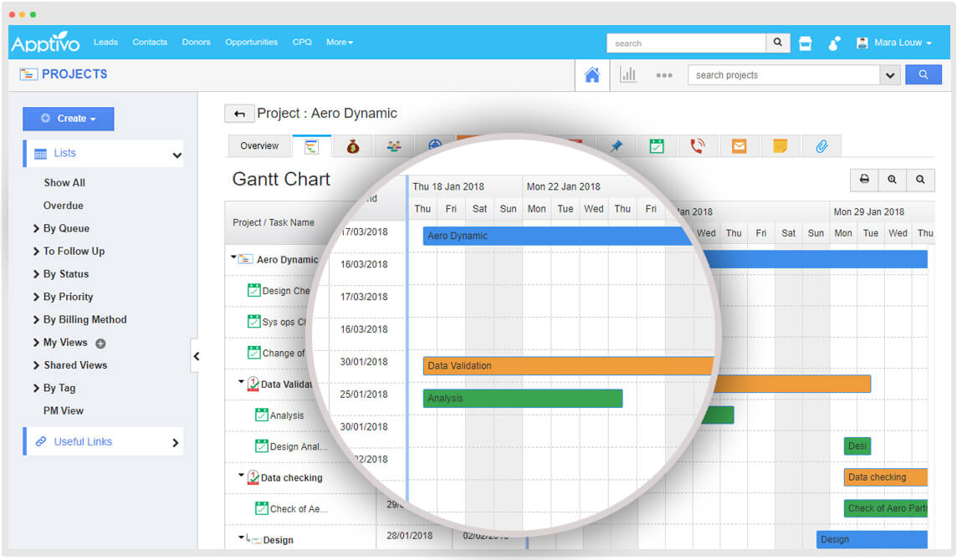Open the Overdue list link
This screenshot has width=962, height=560.
click(x=64, y=206)
